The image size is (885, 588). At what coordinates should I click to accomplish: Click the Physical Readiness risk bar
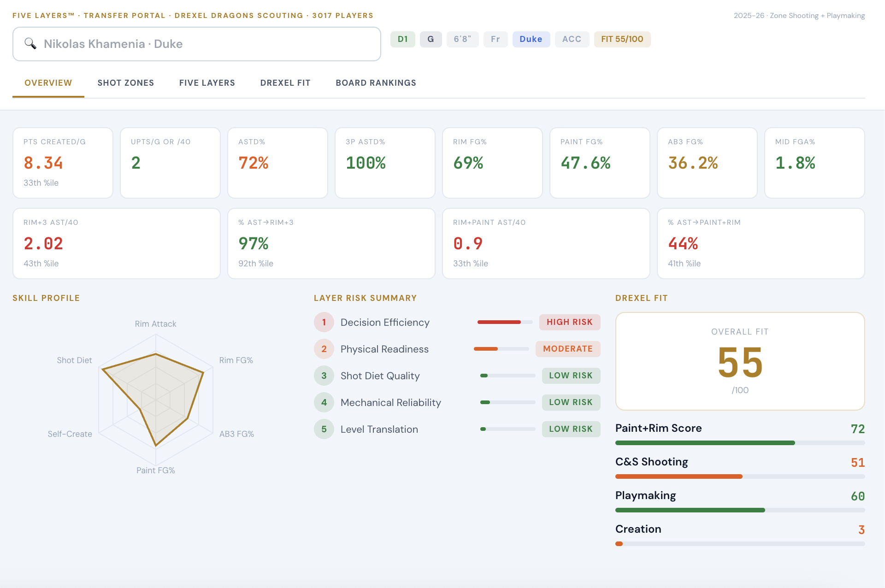pos(501,349)
